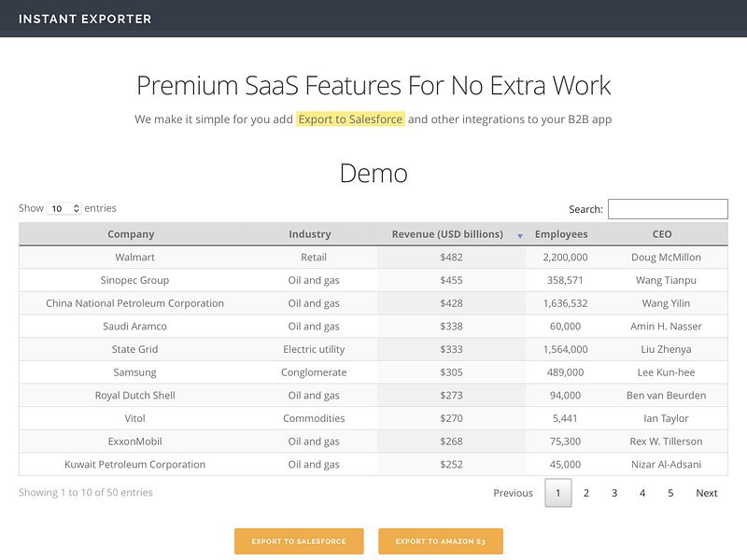The image size is (747, 560).
Task: Select the Kuwait Petroleum Corporation cell
Action: [x=134, y=464]
